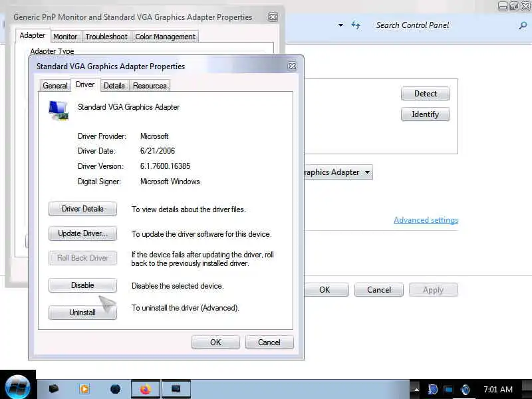Click driver version 6.1.7600.16385 text
The image size is (532, 399).
pos(165,166)
